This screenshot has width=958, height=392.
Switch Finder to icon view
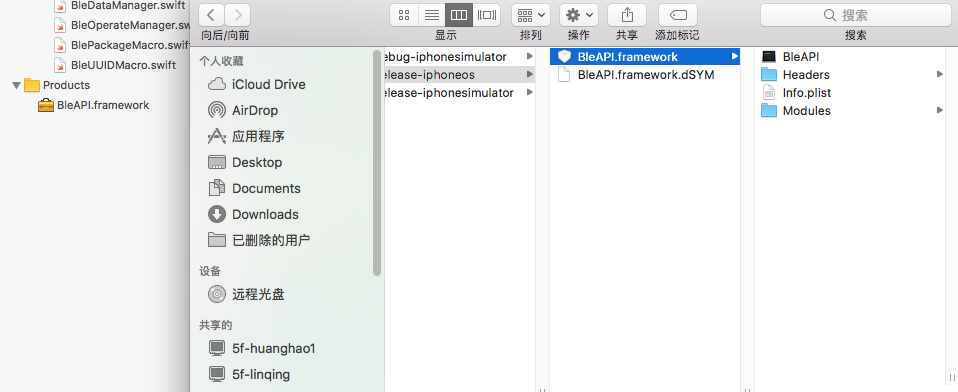403,15
